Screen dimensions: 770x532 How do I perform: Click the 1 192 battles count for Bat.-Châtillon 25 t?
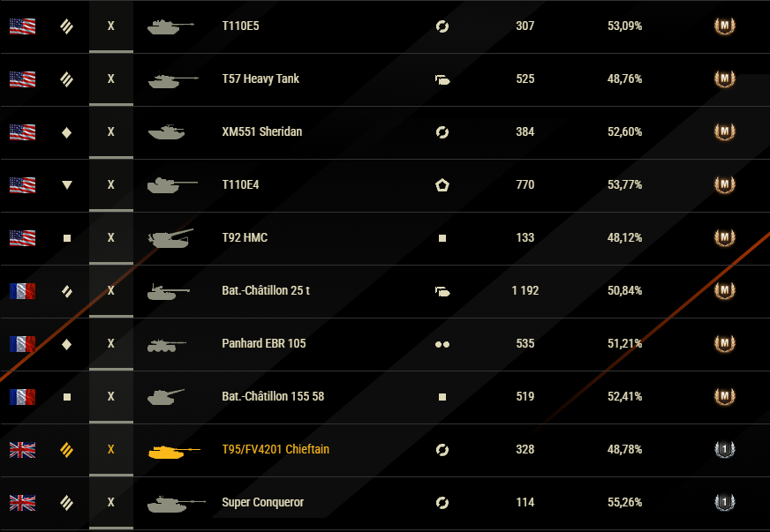(x=525, y=290)
